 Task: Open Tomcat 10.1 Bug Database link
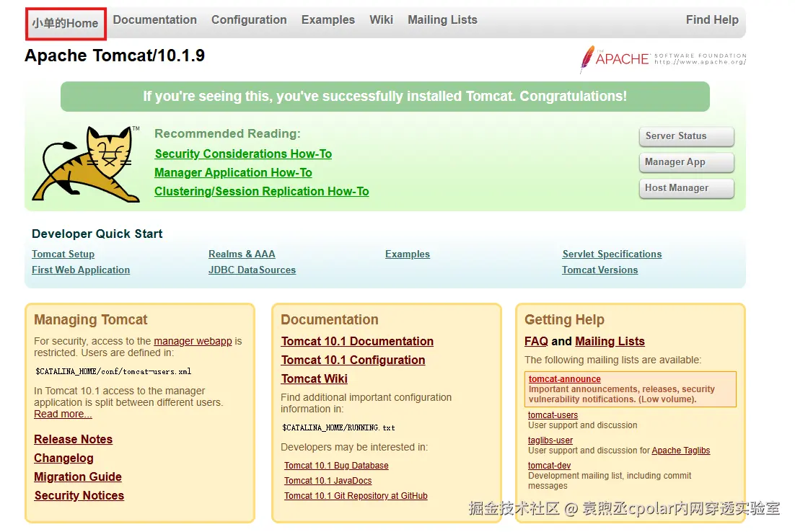coord(336,466)
